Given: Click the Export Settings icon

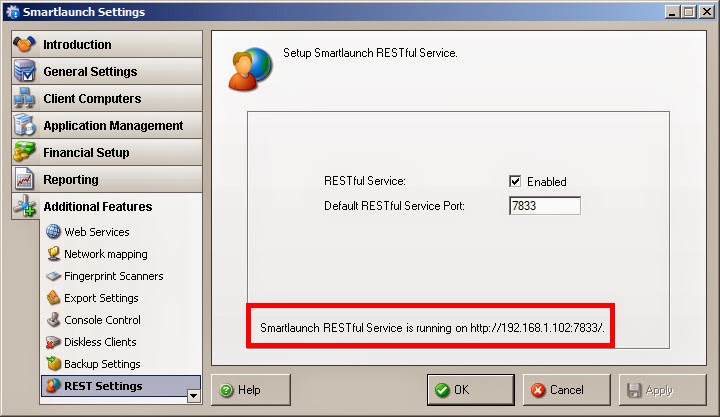Looking at the screenshot, I should [x=53, y=298].
